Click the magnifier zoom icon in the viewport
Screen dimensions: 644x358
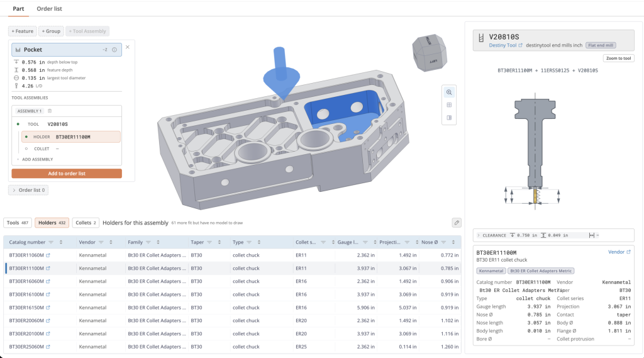coord(449,92)
